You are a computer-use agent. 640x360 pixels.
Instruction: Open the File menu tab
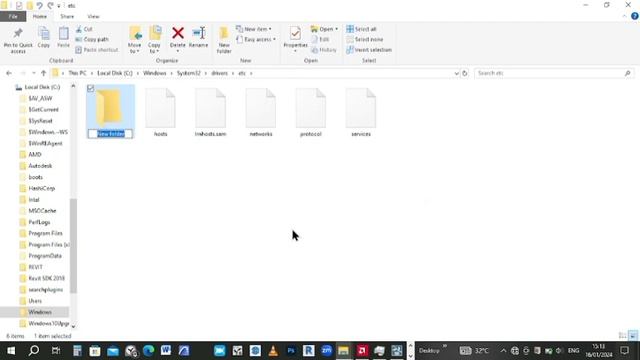(13, 16)
